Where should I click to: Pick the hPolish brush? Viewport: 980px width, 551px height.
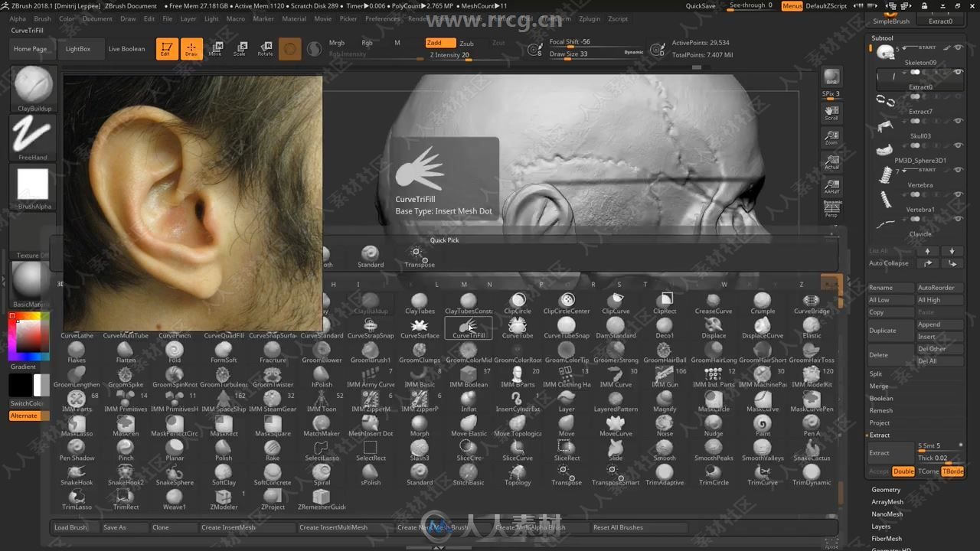point(322,377)
